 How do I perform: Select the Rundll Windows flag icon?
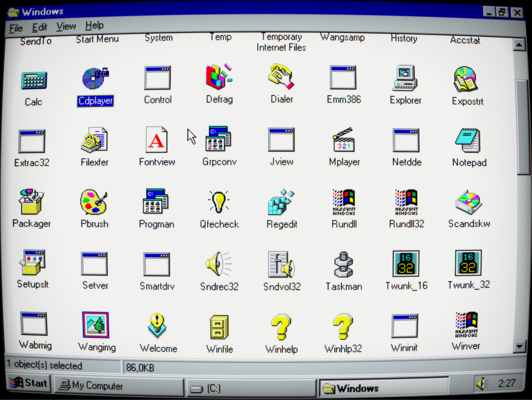coord(344,202)
